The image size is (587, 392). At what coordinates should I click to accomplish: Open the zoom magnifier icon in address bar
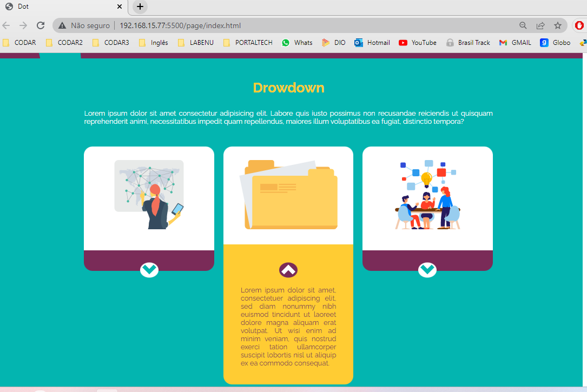click(523, 25)
